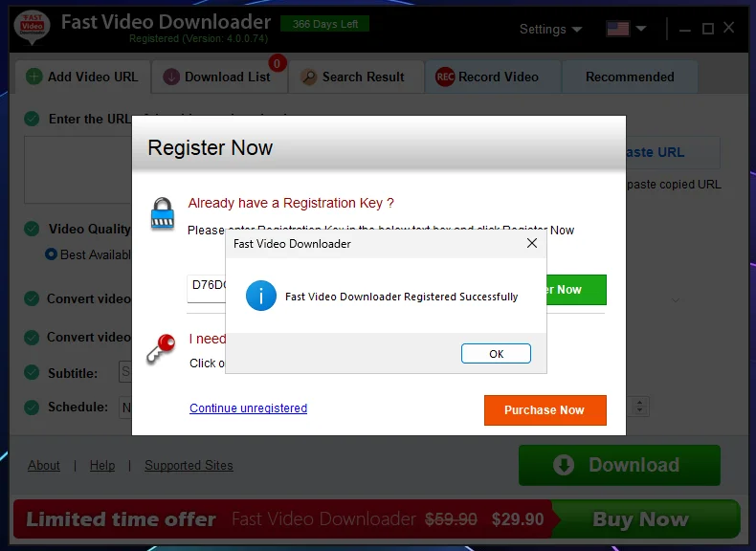Screen dimensions: 756x551
Task: Click the green check beside Enter the URL
Action: pos(32,119)
